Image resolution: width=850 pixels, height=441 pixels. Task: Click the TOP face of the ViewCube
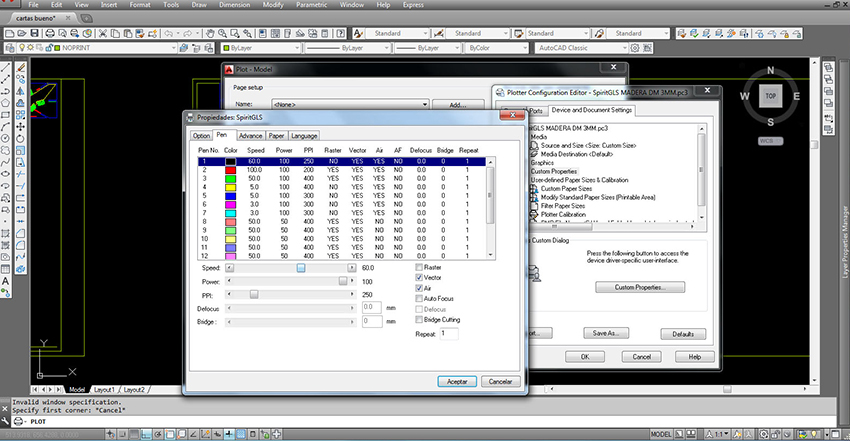[770, 96]
